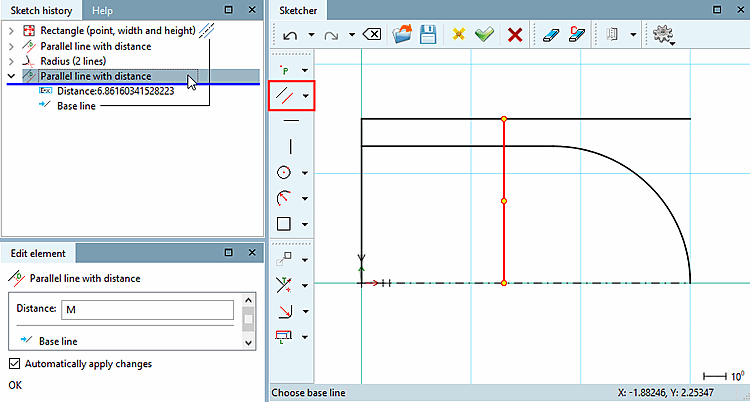Select the dimension tool icon
Screen dimensions: 750x402
click(x=284, y=336)
